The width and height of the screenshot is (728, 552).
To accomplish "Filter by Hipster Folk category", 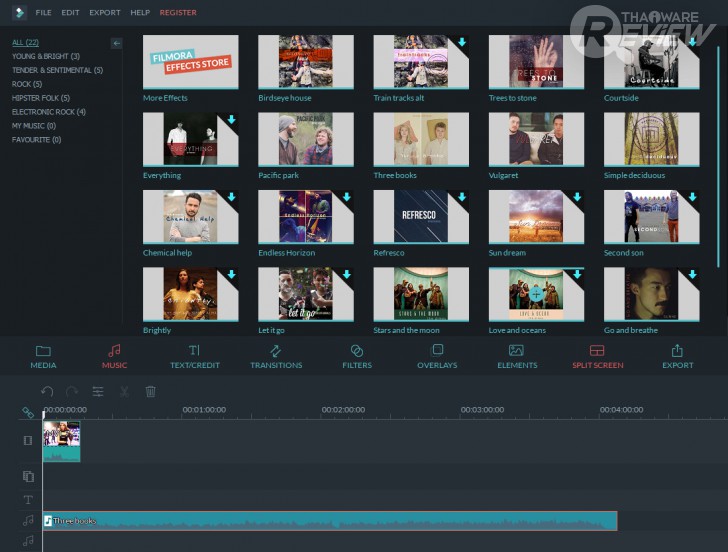I will (x=40, y=98).
